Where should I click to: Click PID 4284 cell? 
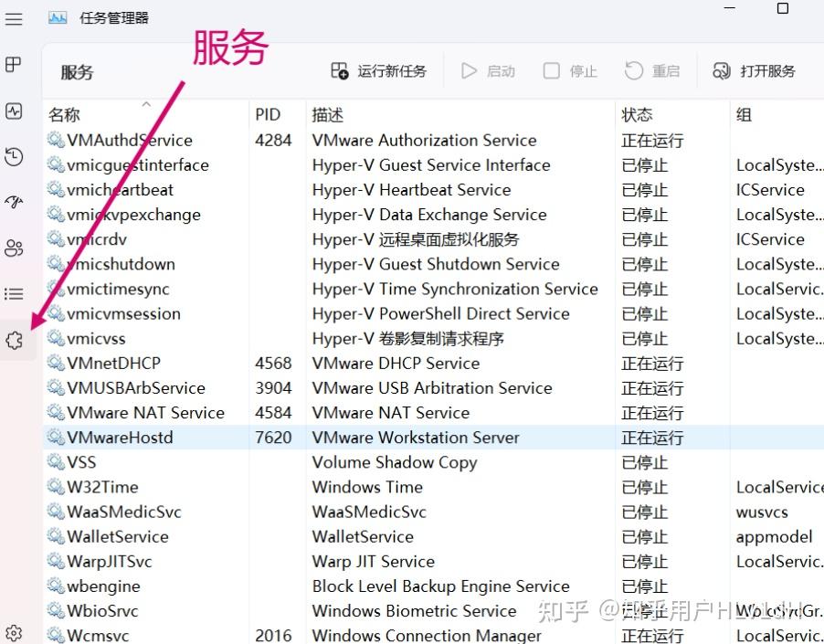(x=273, y=141)
